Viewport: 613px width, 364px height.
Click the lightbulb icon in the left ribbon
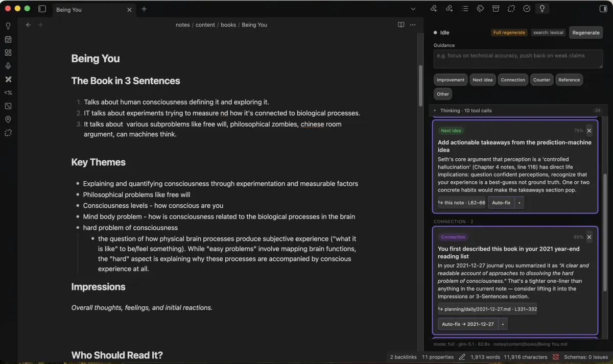click(8, 26)
